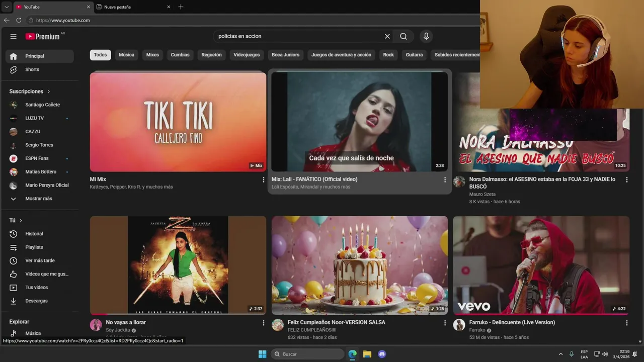Play the Lali FANÁTICO mix thumbnail

point(359,122)
